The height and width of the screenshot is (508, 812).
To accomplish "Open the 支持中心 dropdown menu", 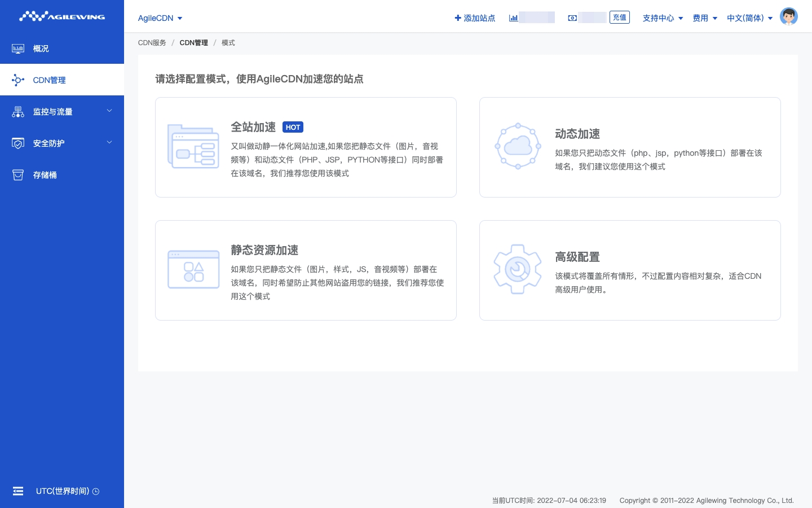I will pyautogui.click(x=663, y=18).
